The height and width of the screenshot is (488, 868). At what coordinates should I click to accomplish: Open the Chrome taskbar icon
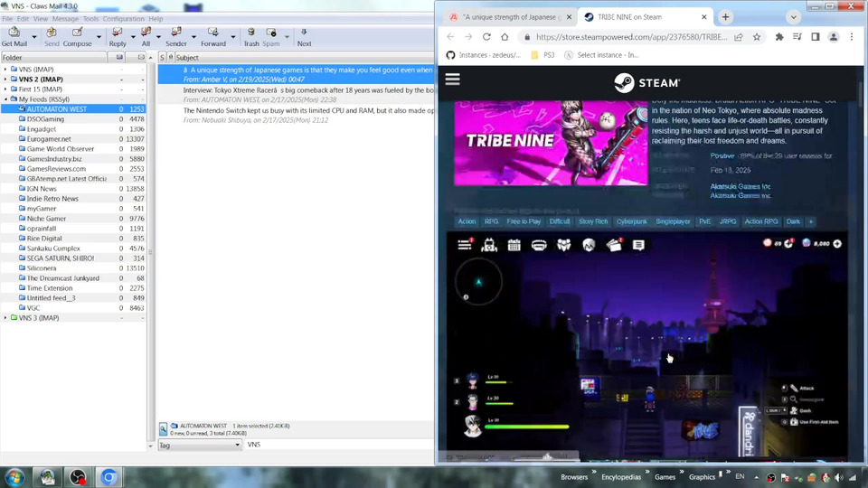(109, 477)
